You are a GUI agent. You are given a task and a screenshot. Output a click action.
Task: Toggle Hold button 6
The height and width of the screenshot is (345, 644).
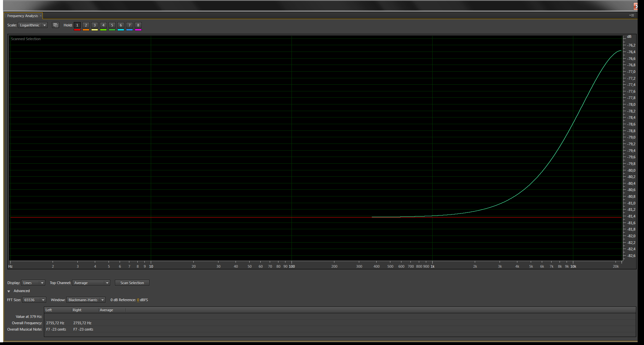click(121, 25)
